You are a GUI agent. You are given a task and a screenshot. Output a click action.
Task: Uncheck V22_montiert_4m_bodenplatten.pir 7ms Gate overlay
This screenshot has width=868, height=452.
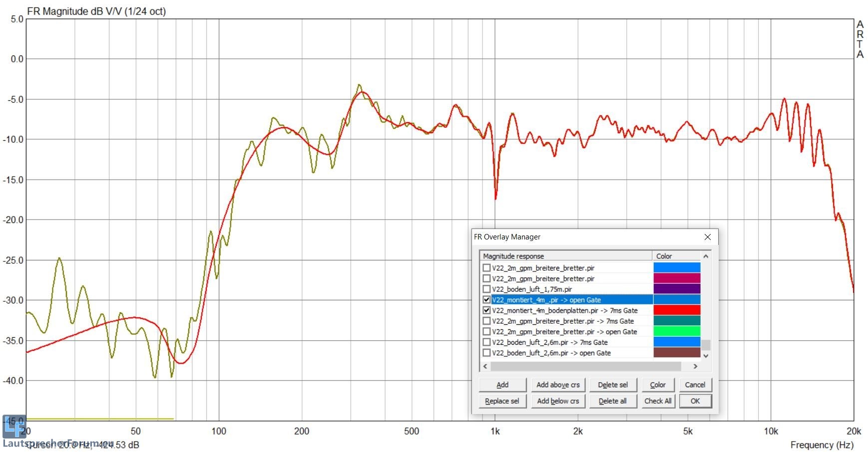click(486, 310)
